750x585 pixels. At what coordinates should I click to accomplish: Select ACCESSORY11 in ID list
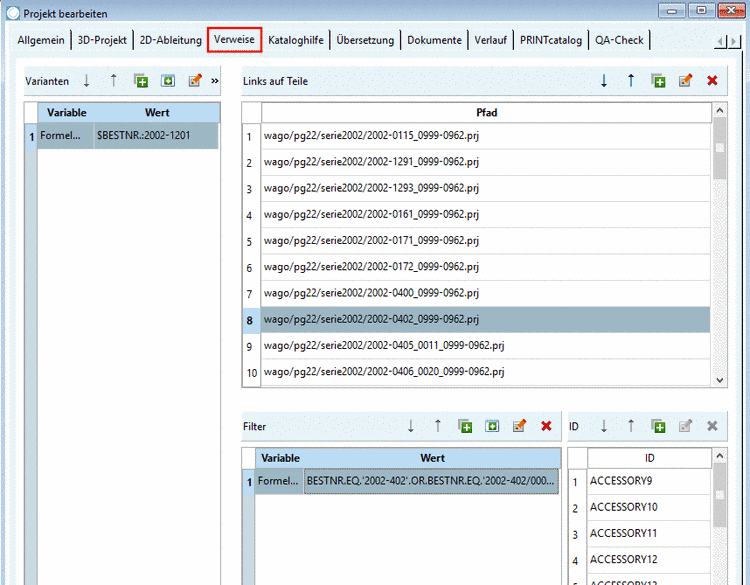click(649, 534)
